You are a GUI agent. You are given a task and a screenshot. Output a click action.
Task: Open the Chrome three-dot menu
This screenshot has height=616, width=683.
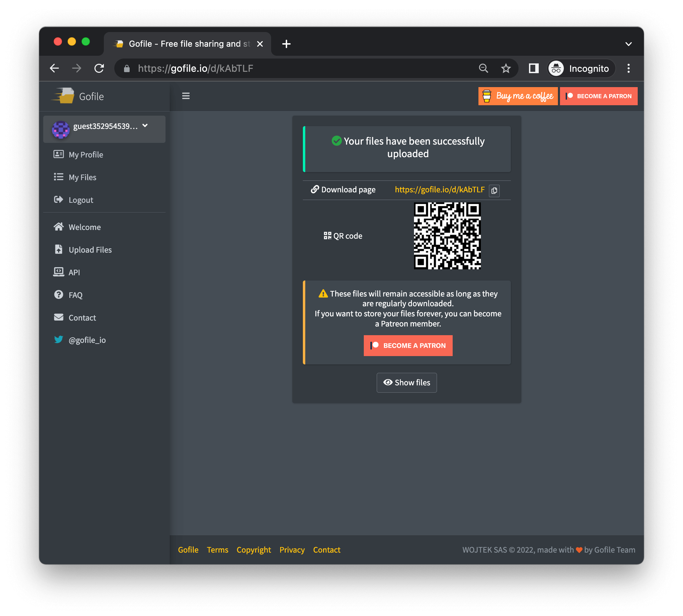point(629,68)
